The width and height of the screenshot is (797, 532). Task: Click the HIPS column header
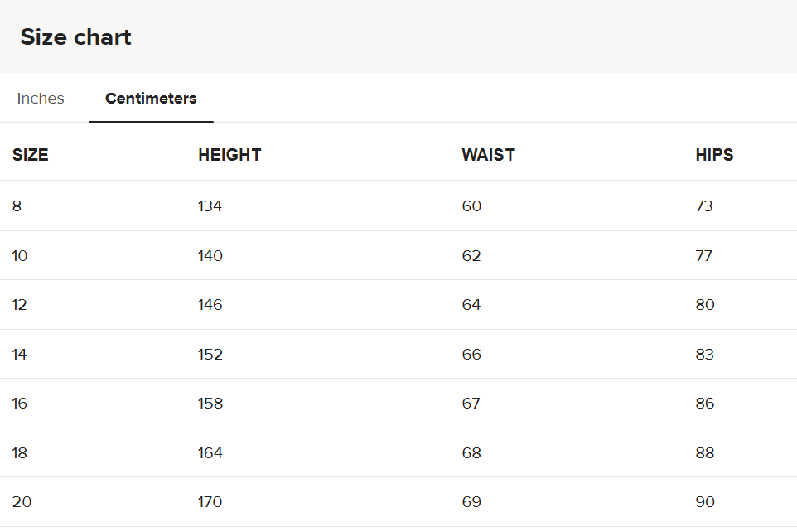click(714, 155)
